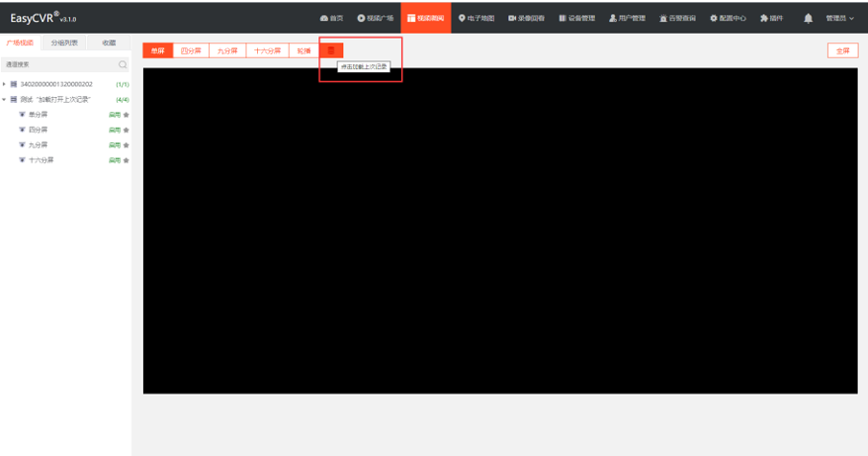
Task: Open 设备管理 device management page
Action: pyautogui.click(x=576, y=18)
